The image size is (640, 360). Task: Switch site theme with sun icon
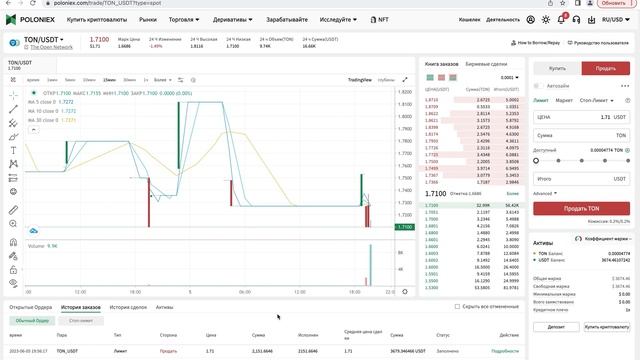(546, 20)
